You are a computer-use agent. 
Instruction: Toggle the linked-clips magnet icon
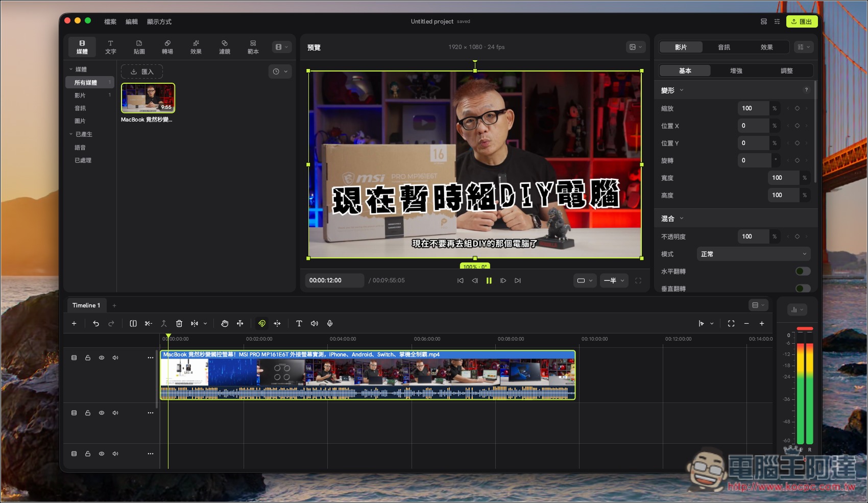pos(262,323)
